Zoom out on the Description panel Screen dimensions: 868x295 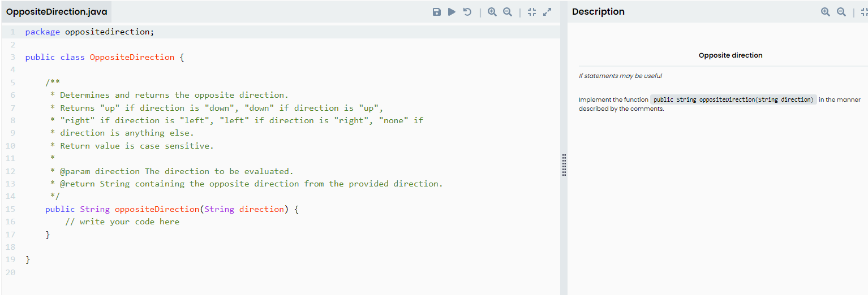841,12
